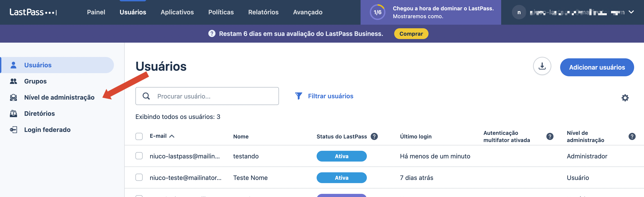Select Usuários in the sidebar
The image size is (644, 197).
click(57, 65)
